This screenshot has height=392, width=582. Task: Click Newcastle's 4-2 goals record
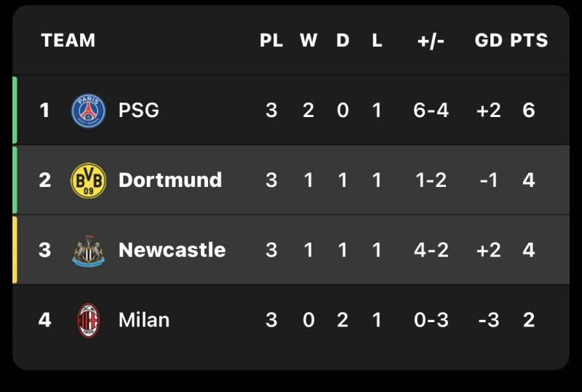tap(431, 250)
